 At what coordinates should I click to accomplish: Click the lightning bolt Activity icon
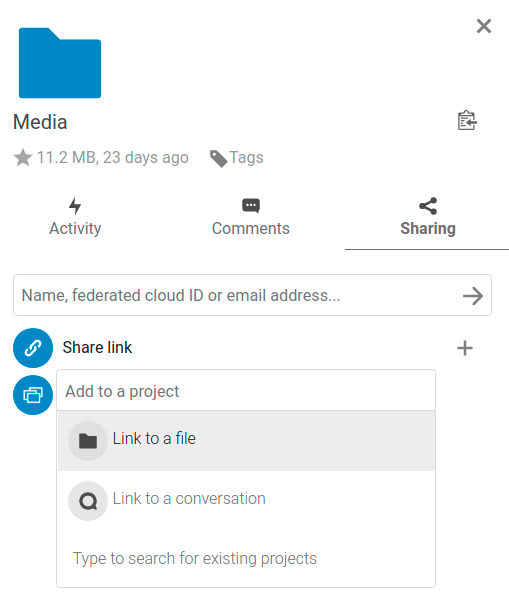pos(75,206)
